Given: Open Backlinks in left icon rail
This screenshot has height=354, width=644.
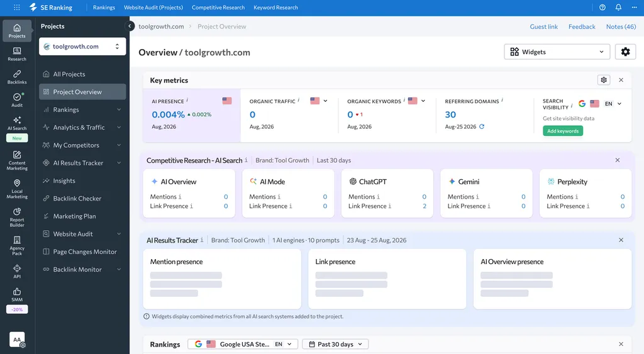Looking at the screenshot, I should (17, 77).
